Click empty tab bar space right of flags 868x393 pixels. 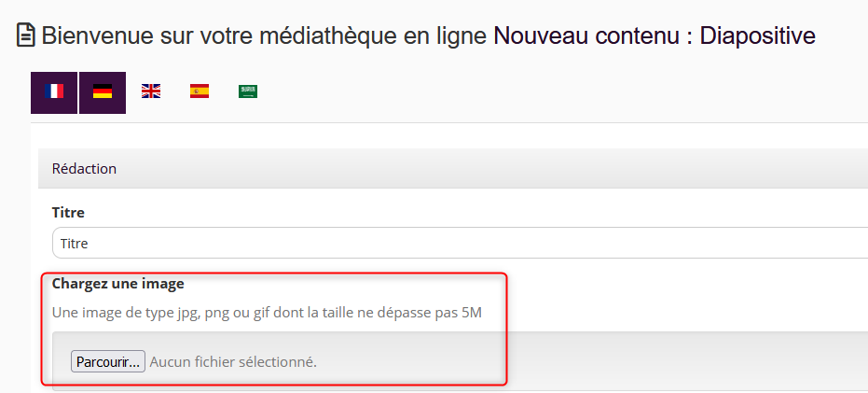[x=559, y=91]
